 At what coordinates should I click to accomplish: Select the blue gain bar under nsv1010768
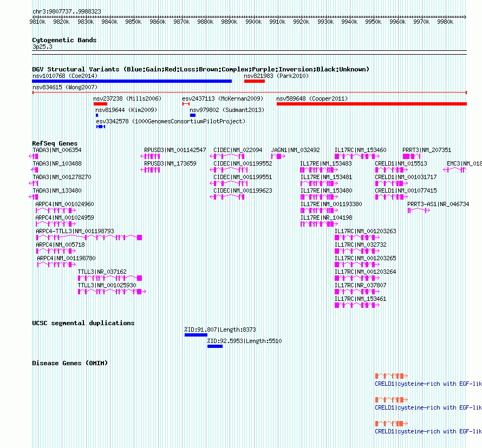pyautogui.click(x=132, y=81)
